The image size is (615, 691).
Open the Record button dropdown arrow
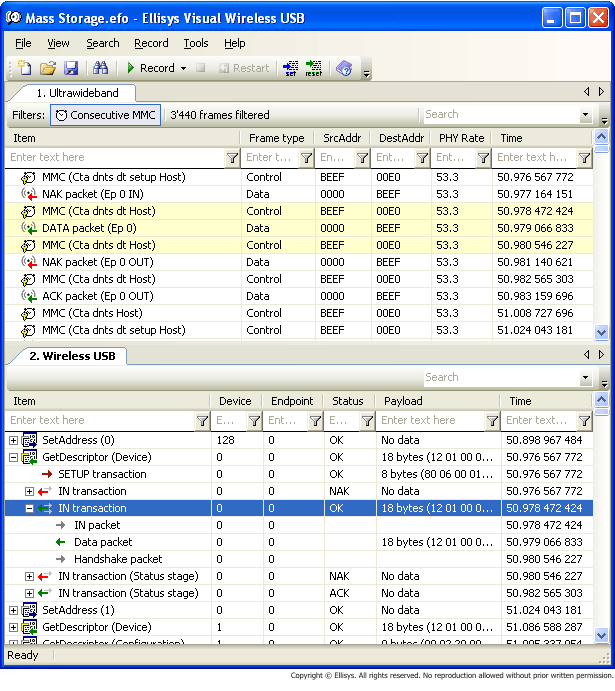[183, 68]
